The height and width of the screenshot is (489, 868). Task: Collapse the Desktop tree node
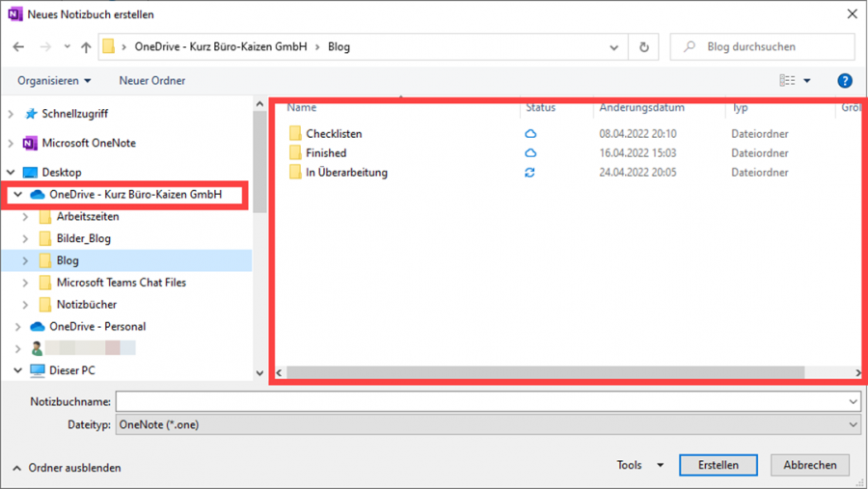click(x=11, y=173)
